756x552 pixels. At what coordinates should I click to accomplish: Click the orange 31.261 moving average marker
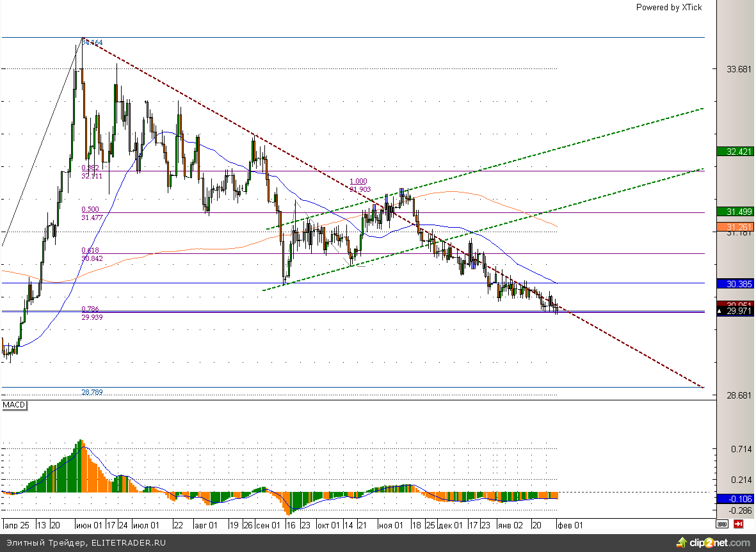(735, 227)
